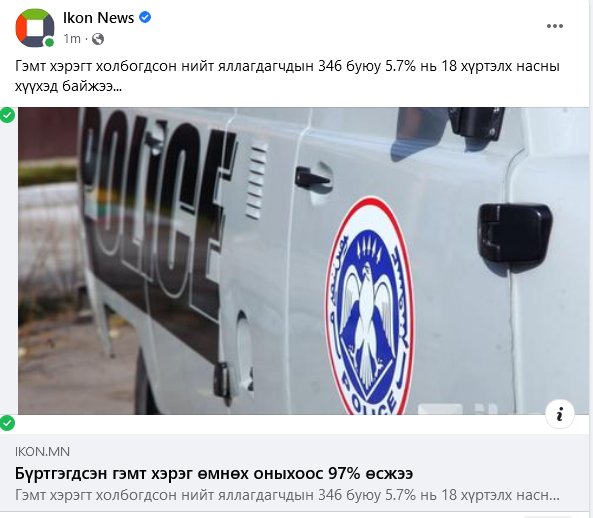Click the link preview description text
The height and width of the screenshot is (518, 593).
pyautogui.click(x=287, y=495)
